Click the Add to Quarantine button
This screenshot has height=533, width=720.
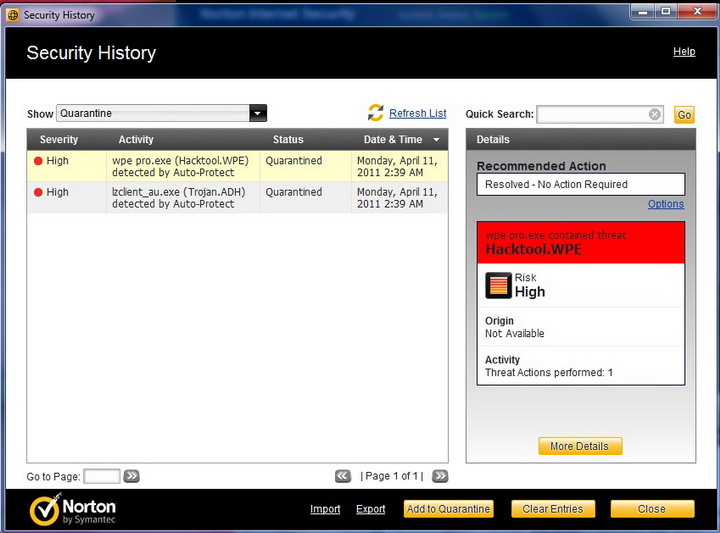[x=449, y=509]
